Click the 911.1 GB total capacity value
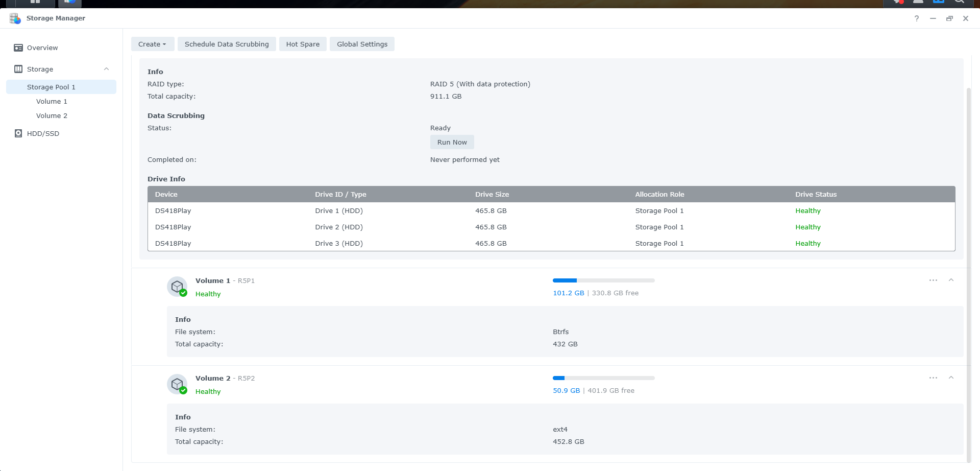The width and height of the screenshot is (980, 471). point(446,96)
